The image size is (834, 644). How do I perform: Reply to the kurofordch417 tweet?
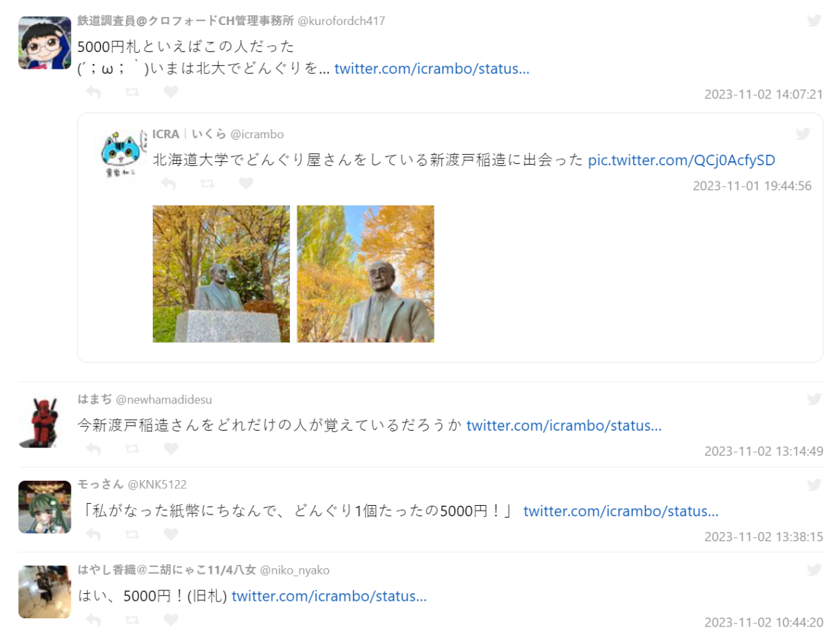93,92
